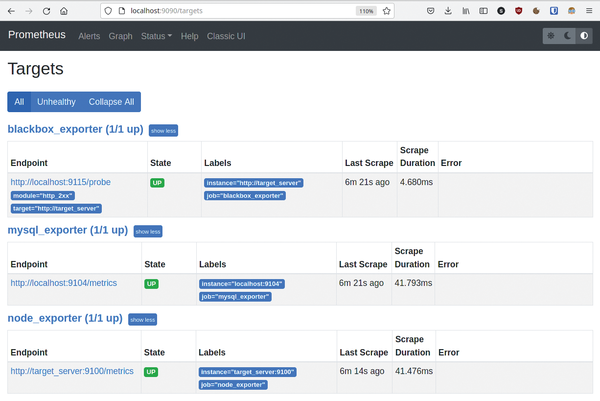This screenshot has width=600, height=401.
Task: Click the 41.793ms scrape duration
Action: [413, 283]
